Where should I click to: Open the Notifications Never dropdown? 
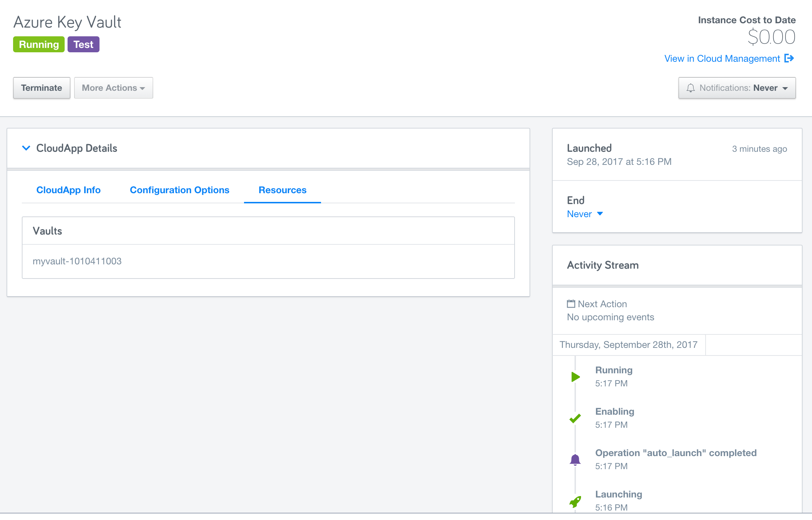[x=737, y=88]
